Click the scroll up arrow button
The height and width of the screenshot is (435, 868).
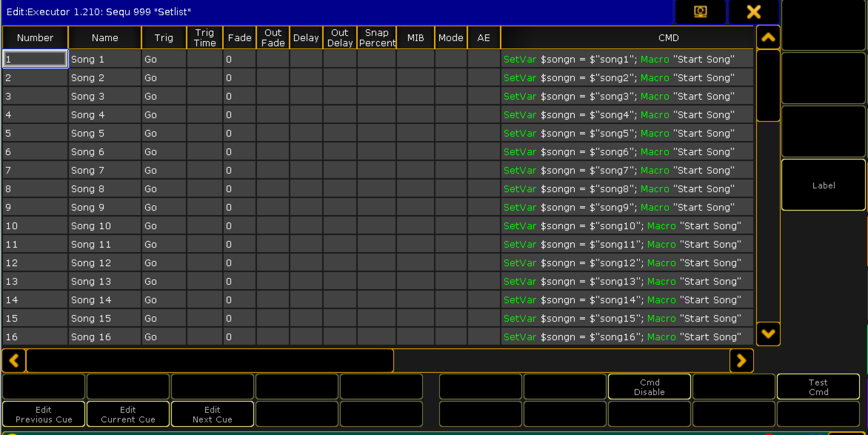[768, 38]
